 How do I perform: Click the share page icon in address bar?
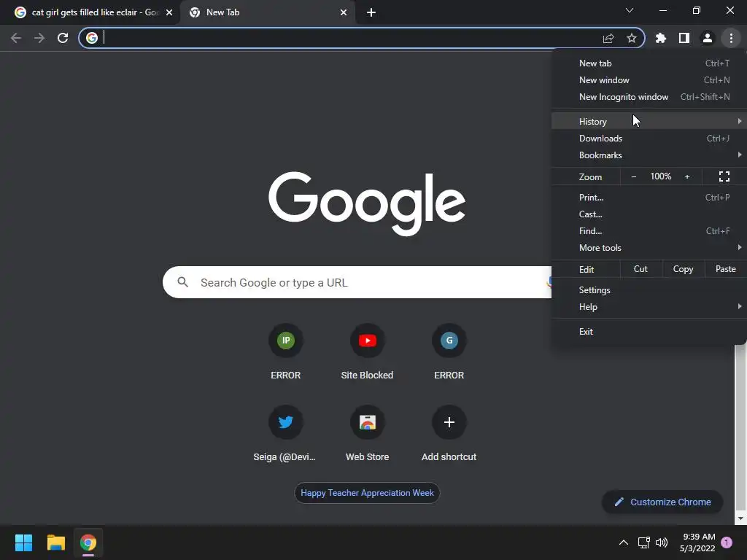point(608,39)
